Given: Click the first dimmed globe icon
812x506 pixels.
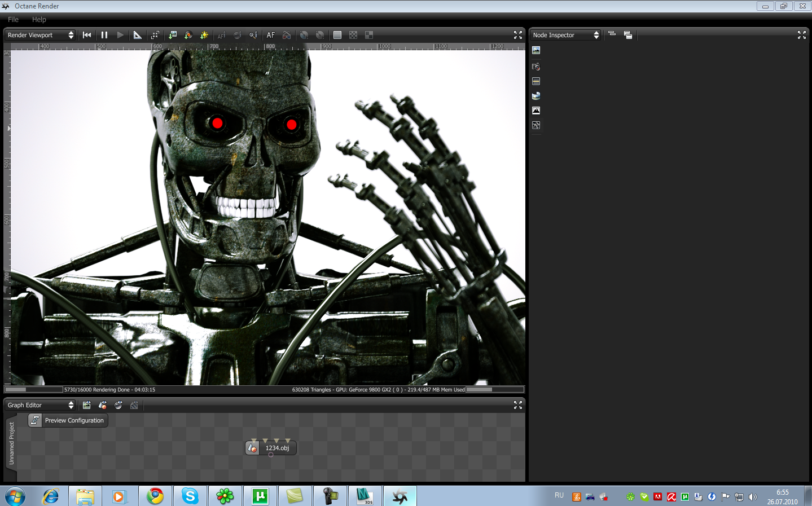Looking at the screenshot, I should pos(304,35).
